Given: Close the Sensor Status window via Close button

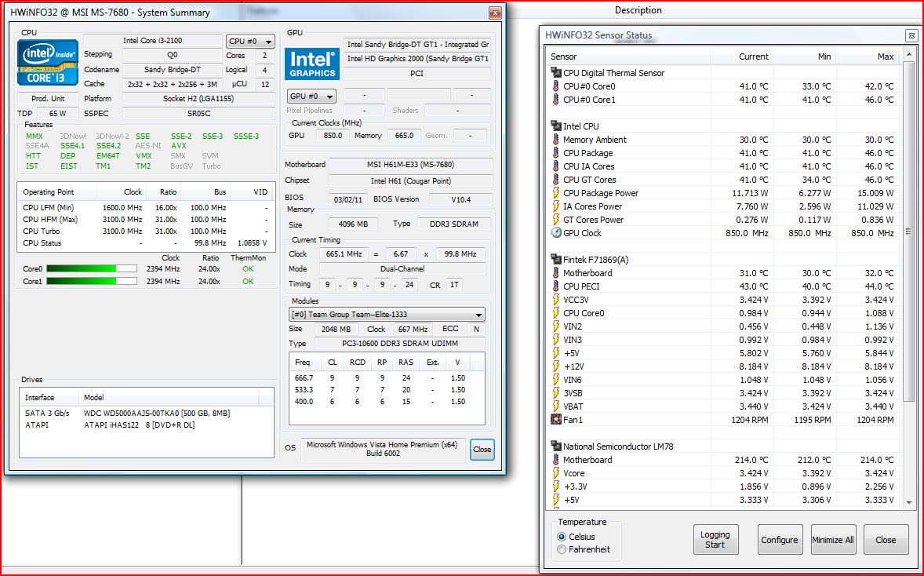Looking at the screenshot, I should pos(886,539).
